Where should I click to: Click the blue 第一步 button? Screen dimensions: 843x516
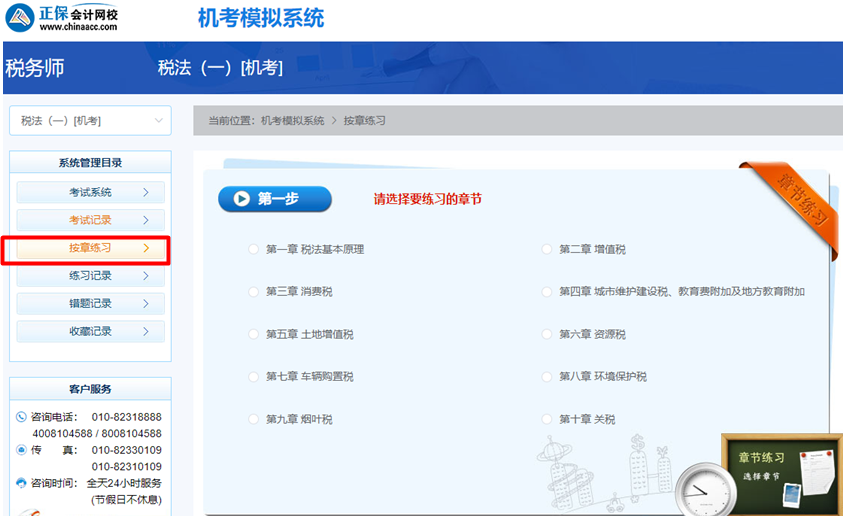point(275,199)
